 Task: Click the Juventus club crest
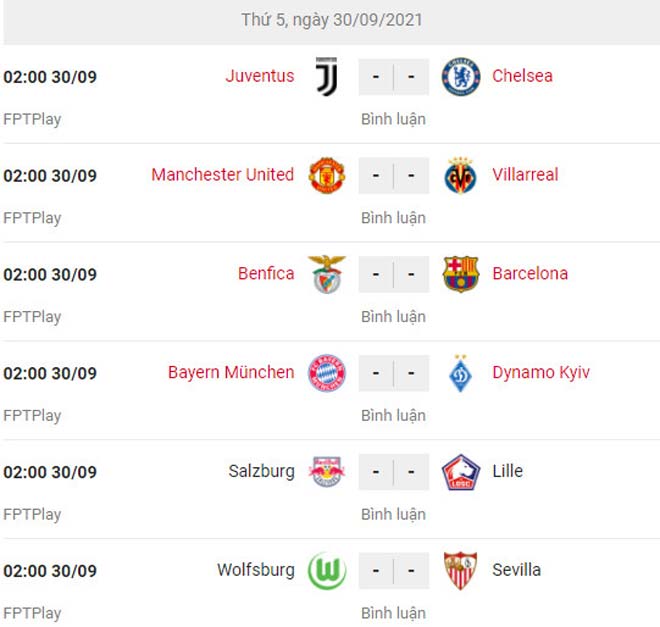[x=327, y=76]
